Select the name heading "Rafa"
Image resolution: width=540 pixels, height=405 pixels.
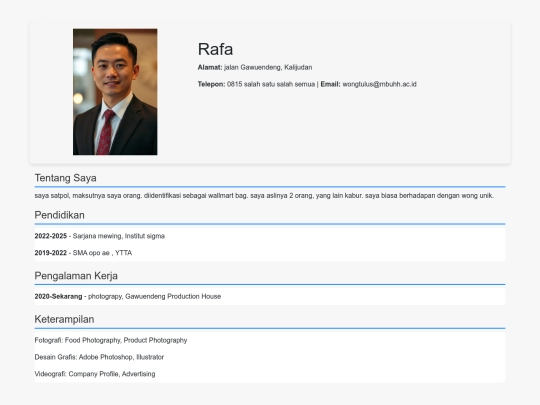click(215, 49)
